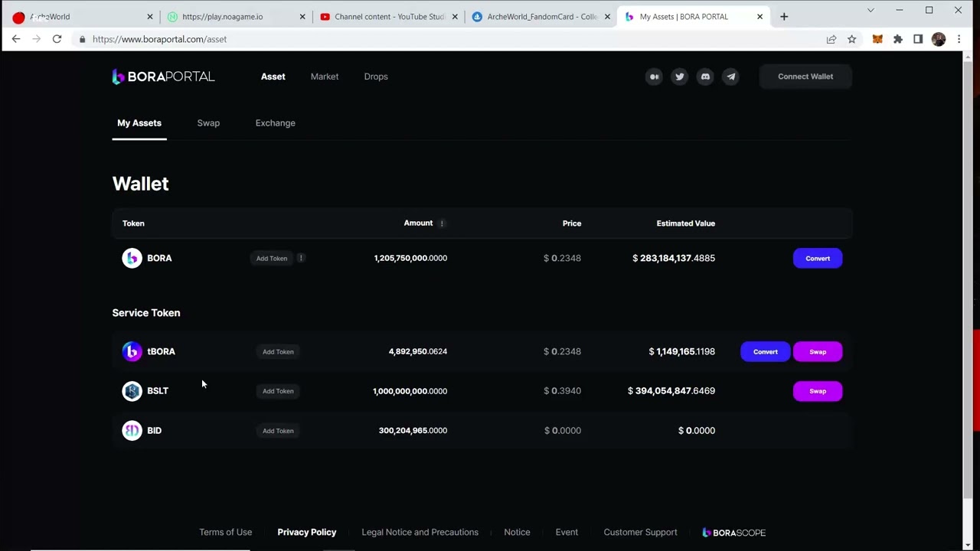Click the BSLT amount 1,000,000,000.0000
The height and width of the screenshot is (551, 980).
410,391
